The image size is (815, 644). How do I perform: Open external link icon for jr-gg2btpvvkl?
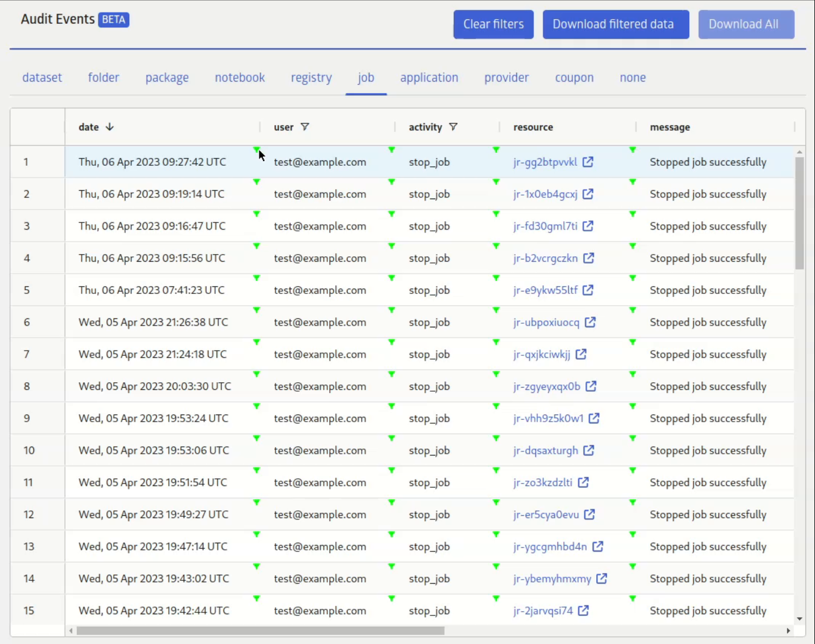(x=588, y=162)
